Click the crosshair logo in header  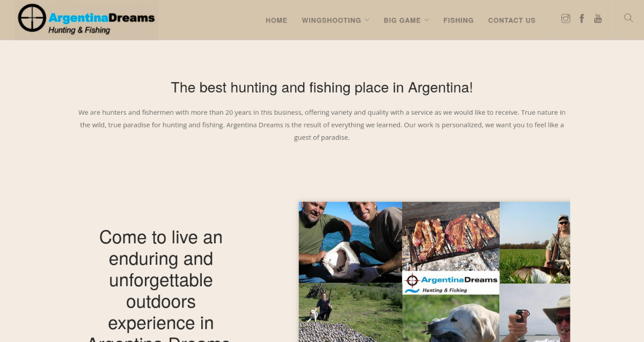pos(32,18)
